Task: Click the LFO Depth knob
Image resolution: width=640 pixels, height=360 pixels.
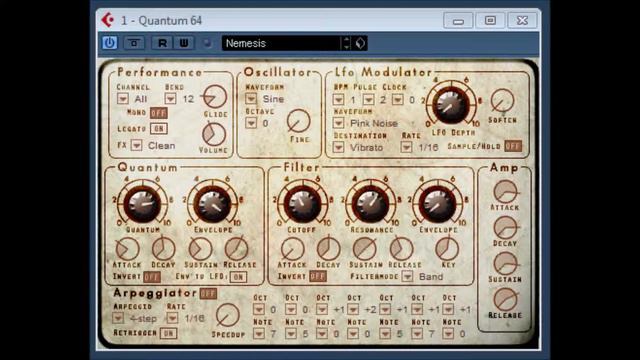Action: pos(451,105)
